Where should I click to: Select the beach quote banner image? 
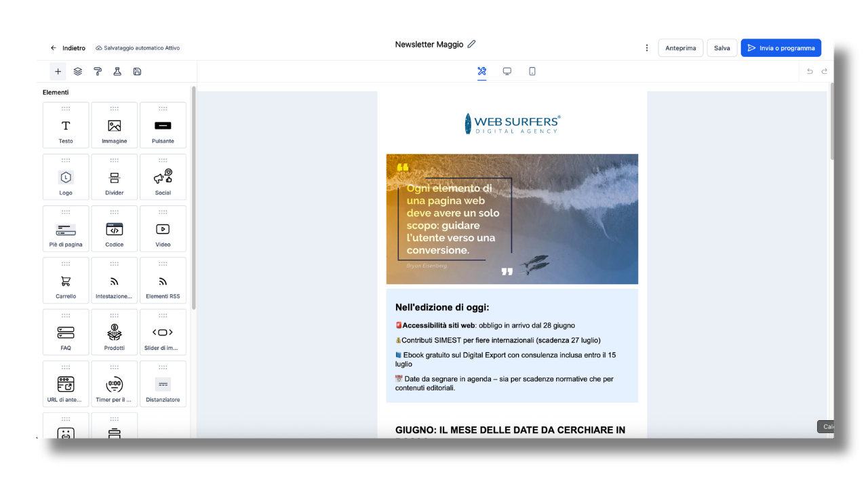512,219
